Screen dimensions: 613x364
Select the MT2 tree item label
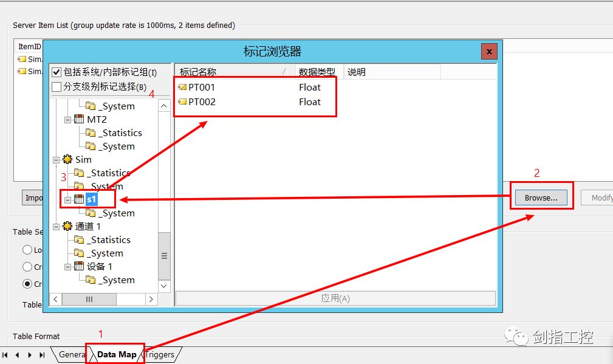coord(97,119)
